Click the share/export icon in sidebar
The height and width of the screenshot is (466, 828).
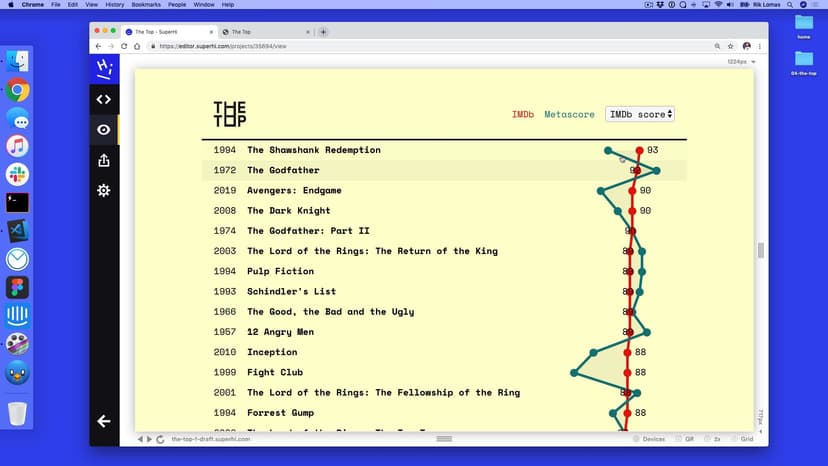point(103,160)
